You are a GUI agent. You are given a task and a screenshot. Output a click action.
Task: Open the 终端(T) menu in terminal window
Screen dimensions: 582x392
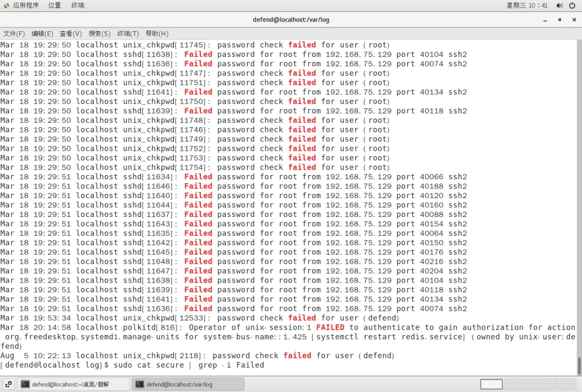[128, 34]
